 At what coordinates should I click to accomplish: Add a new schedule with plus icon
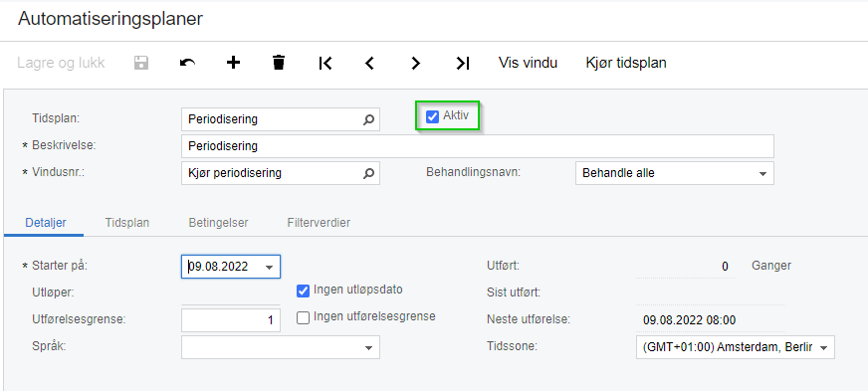click(x=234, y=63)
